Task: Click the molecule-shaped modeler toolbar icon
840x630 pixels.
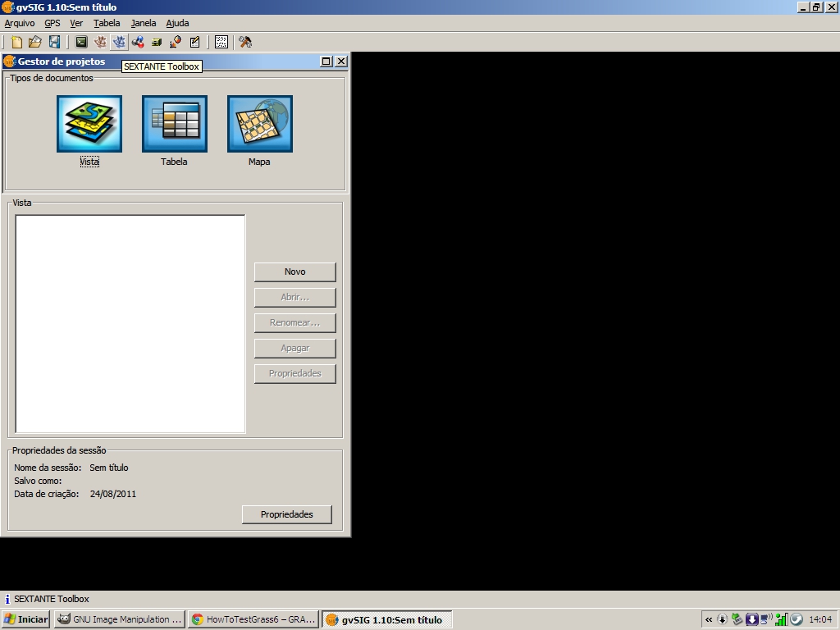Action: [138, 42]
